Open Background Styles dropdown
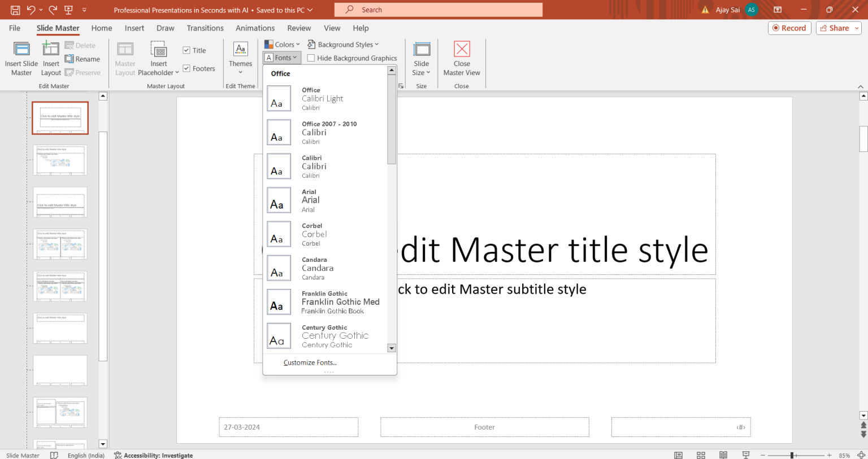Viewport: 868px width, 459px height. [x=343, y=45]
